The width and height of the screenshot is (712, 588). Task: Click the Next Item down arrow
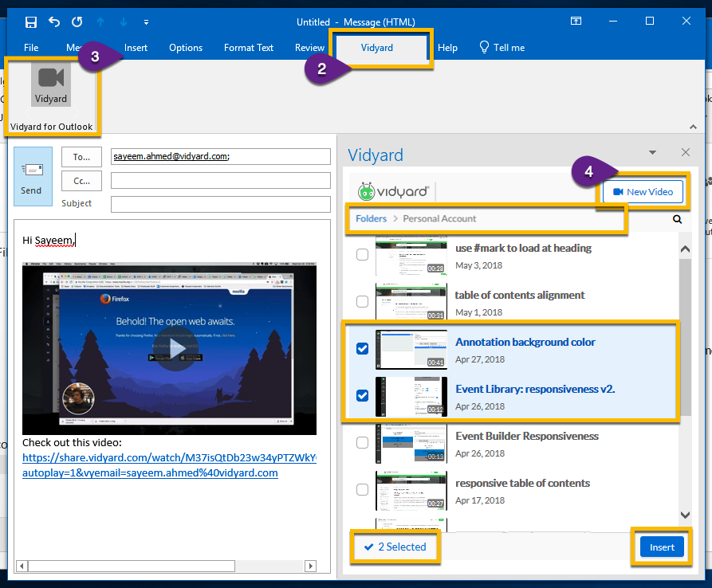pyautogui.click(x=124, y=22)
